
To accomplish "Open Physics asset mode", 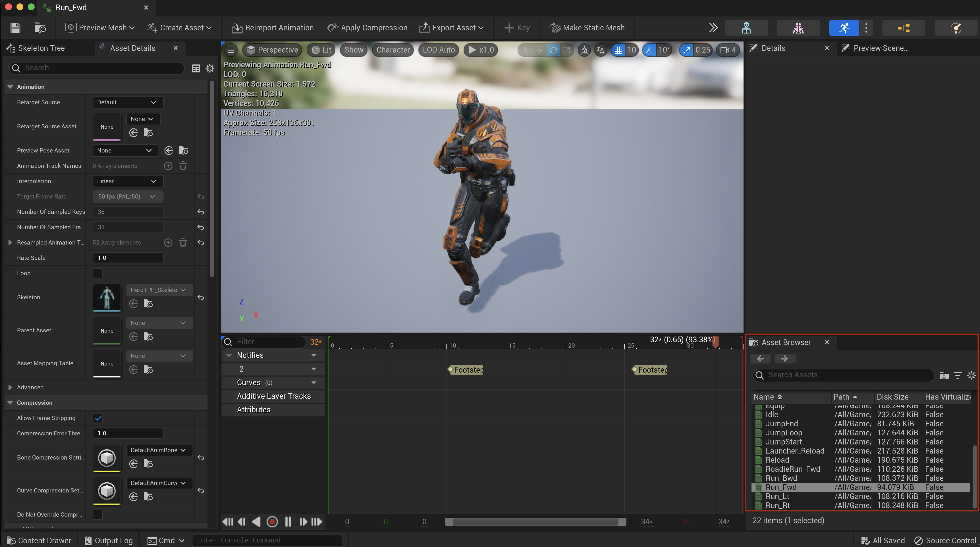I will point(956,28).
